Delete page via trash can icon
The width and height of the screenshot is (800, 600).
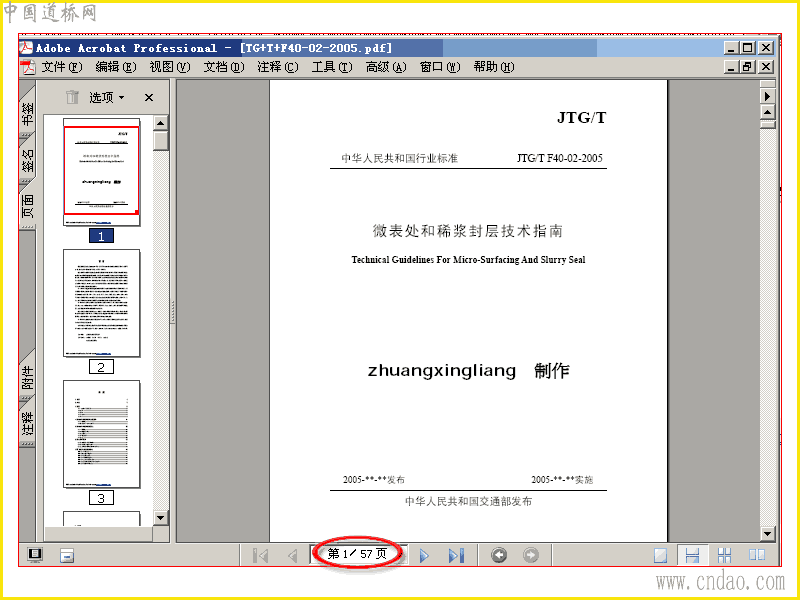[x=72, y=97]
